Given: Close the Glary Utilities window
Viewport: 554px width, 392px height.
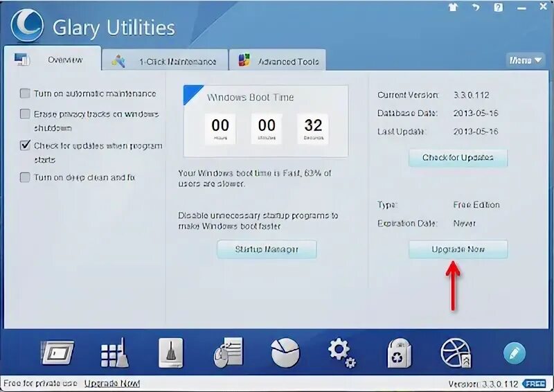Looking at the screenshot, I should point(544,6).
